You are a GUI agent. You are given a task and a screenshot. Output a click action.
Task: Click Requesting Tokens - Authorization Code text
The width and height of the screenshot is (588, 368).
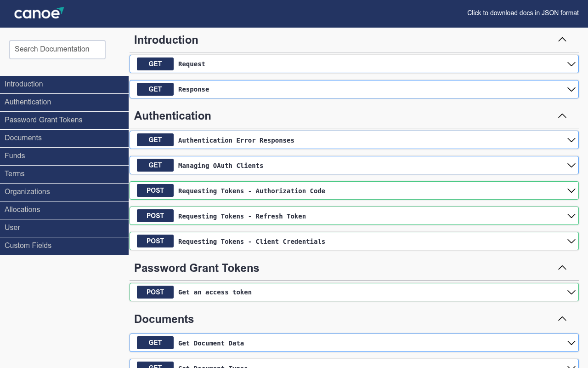point(252,191)
